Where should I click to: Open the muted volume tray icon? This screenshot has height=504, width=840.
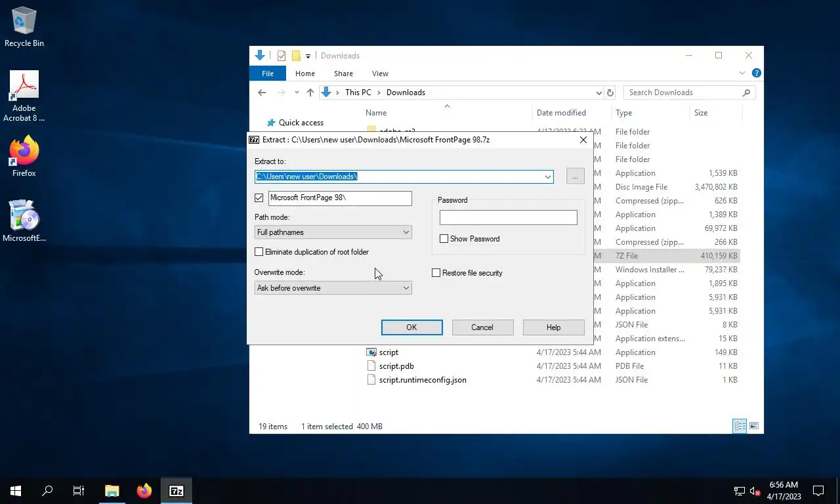point(755,491)
